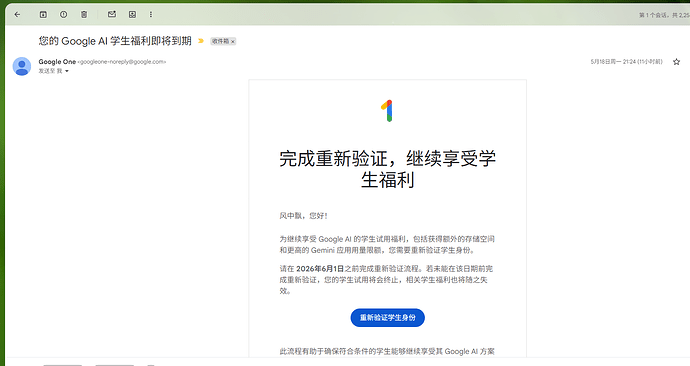Viewport: 690px width, 366px height.
Task: Go back to inbox with the left arrow
Action: 17,15
